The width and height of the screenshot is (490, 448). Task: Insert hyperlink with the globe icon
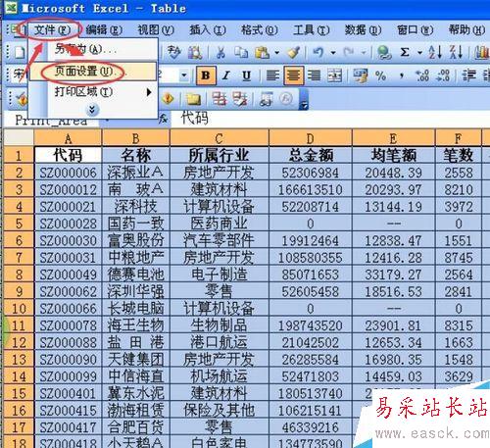(384, 52)
